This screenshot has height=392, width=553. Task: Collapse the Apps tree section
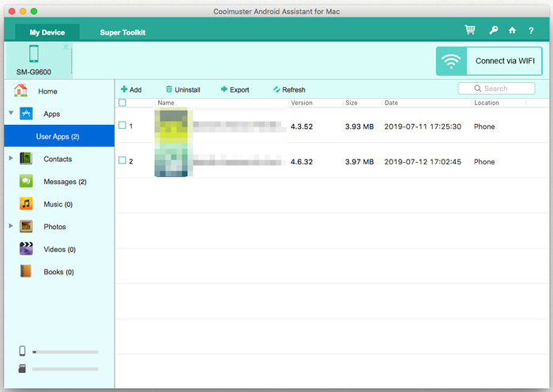coord(11,113)
